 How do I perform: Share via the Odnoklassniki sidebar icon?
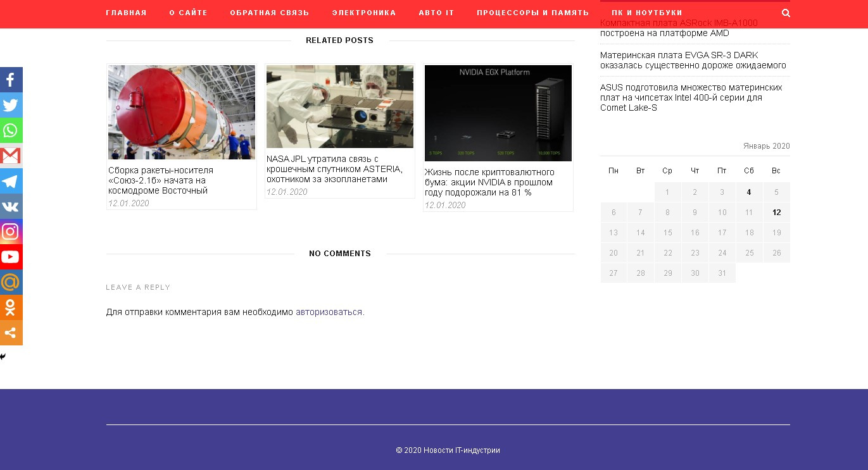coord(11,307)
